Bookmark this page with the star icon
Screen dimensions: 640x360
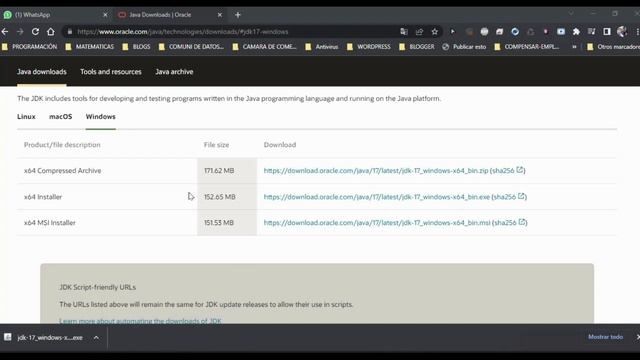pos(435,31)
